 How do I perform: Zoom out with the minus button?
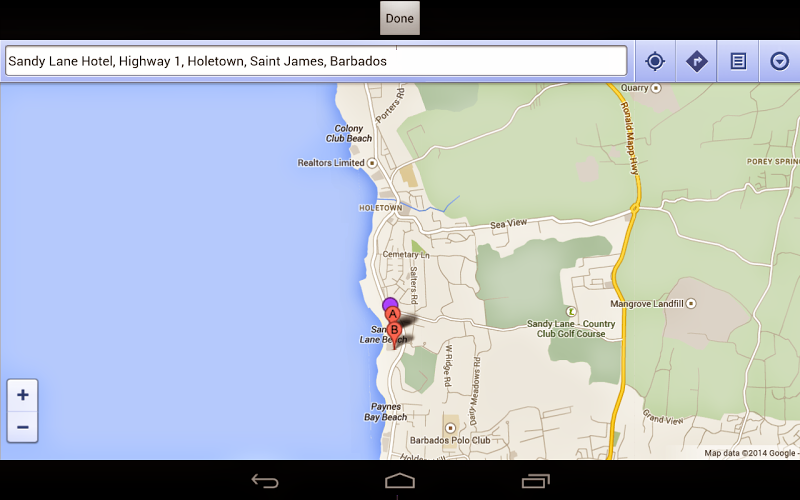pos(22,427)
